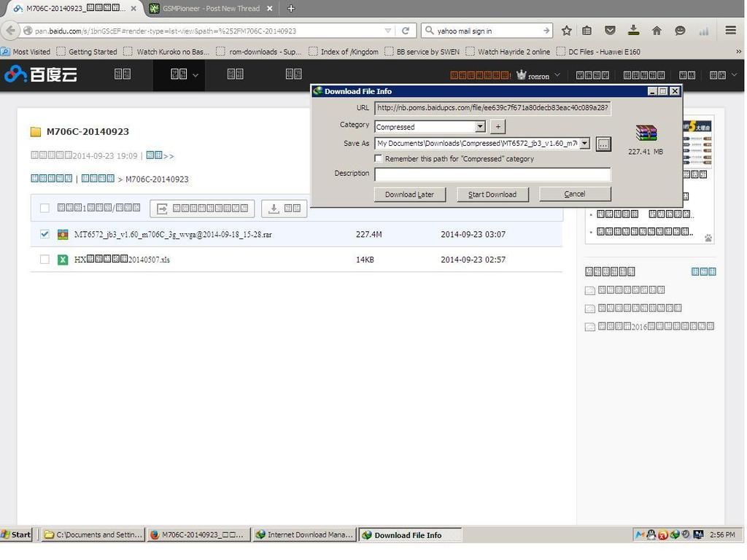Reload the page with the refresh icon
Image resolution: width=747 pixels, height=560 pixels.
pyautogui.click(x=406, y=31)
